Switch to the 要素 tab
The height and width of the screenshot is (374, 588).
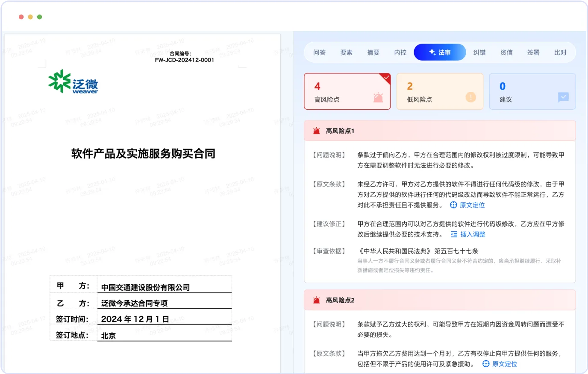346,53
